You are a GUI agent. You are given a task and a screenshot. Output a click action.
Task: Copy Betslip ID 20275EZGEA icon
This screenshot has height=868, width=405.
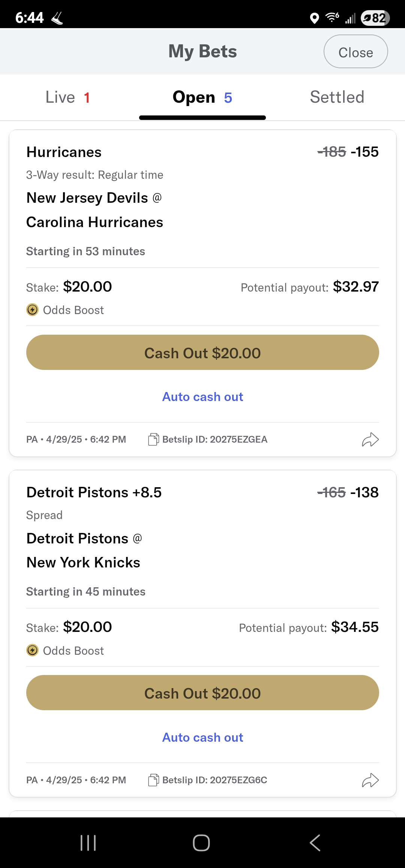coord(153,439)
